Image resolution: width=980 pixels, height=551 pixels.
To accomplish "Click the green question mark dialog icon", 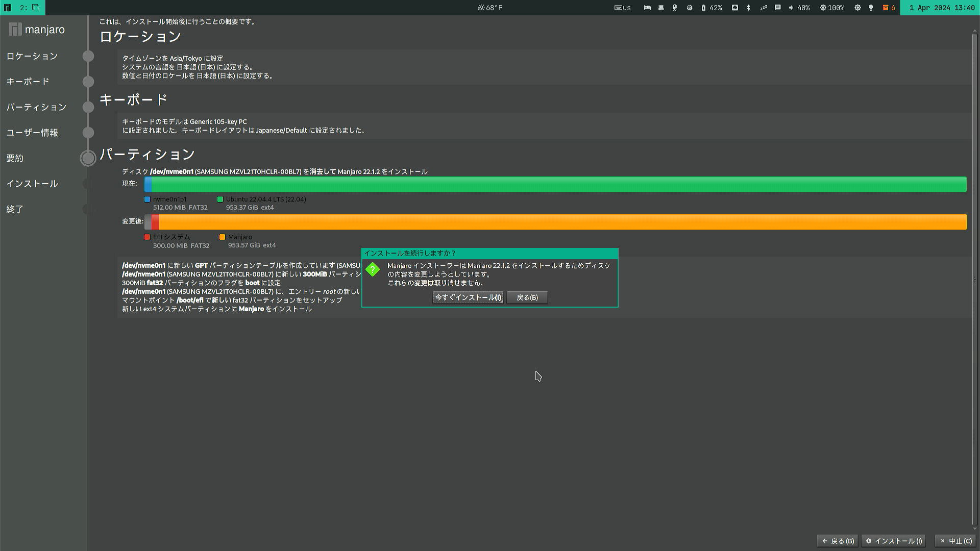I will pos(373,269).
